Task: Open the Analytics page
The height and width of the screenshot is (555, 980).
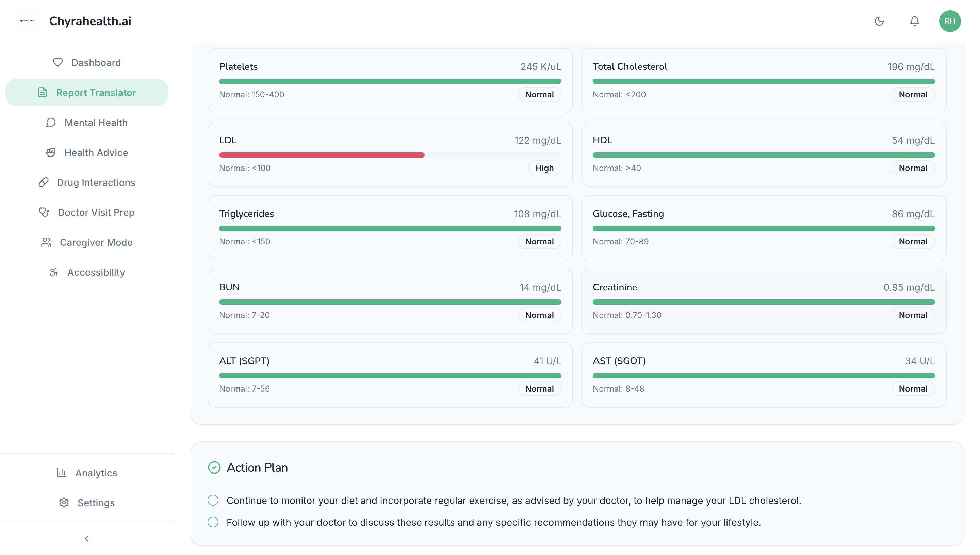Action: click(x=96, y=473)
